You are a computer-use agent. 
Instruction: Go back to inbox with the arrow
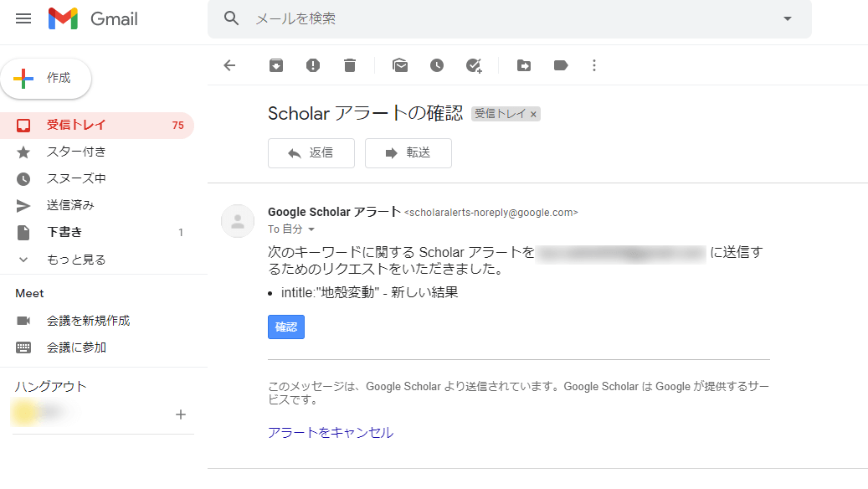coord(229,65)
